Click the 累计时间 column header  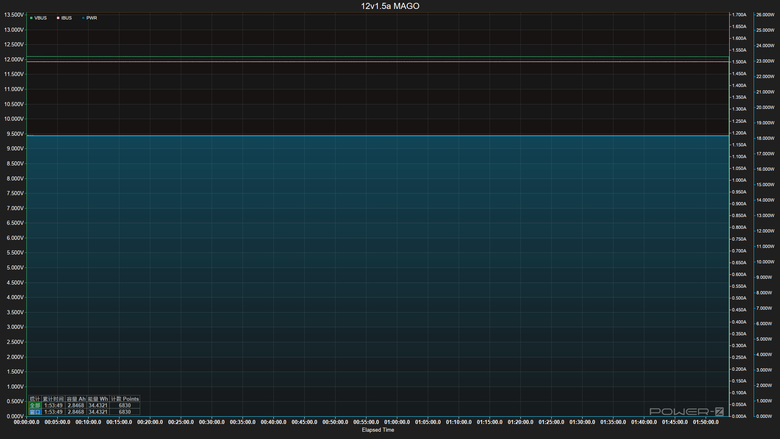[53, 399]
